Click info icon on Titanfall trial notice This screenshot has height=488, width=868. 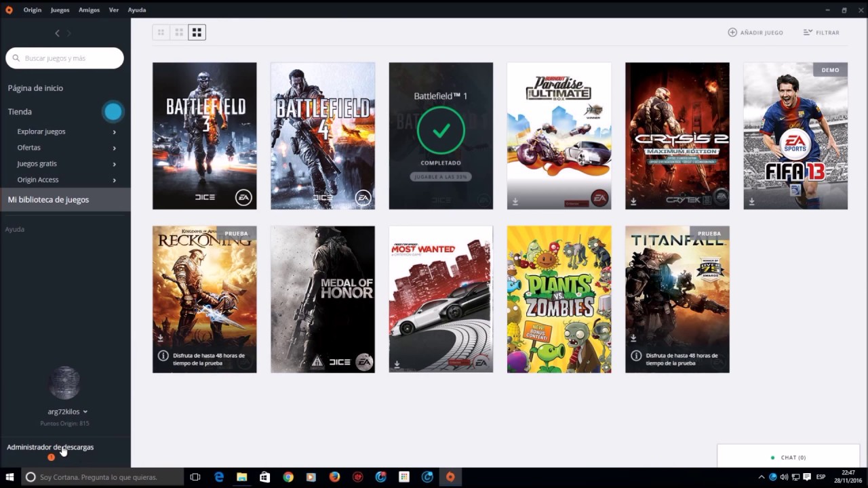coord(635,355)
